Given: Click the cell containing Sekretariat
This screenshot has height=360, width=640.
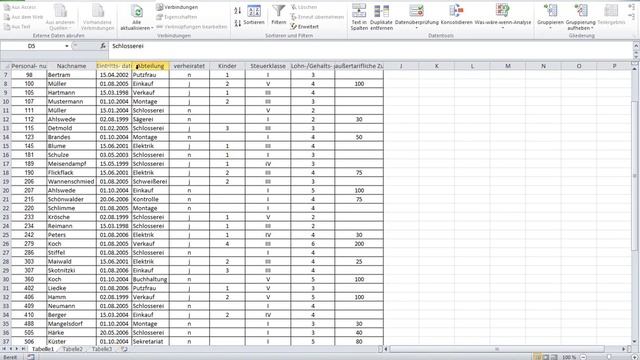Looking at the screenshot, I should click(151, 342).
